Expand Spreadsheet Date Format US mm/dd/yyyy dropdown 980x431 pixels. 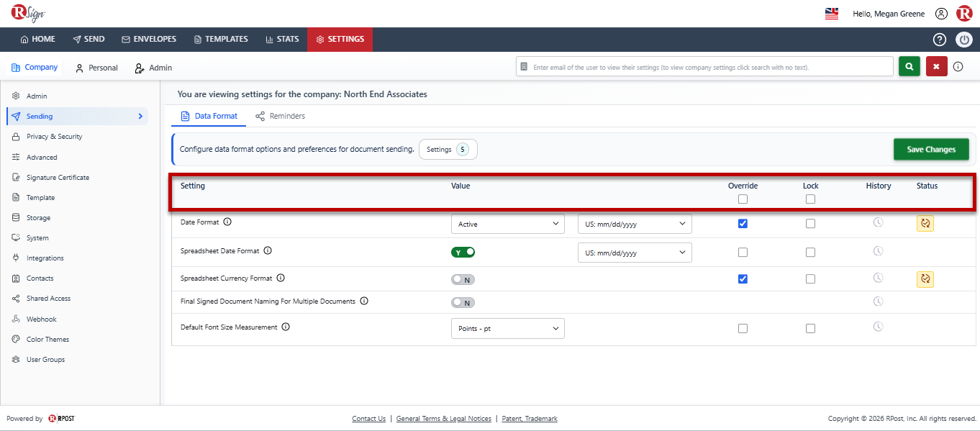point(635,253)
